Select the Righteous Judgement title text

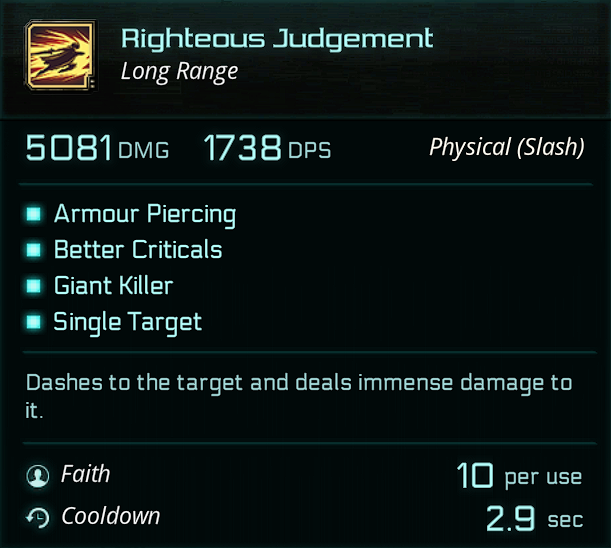pos(277,39)
